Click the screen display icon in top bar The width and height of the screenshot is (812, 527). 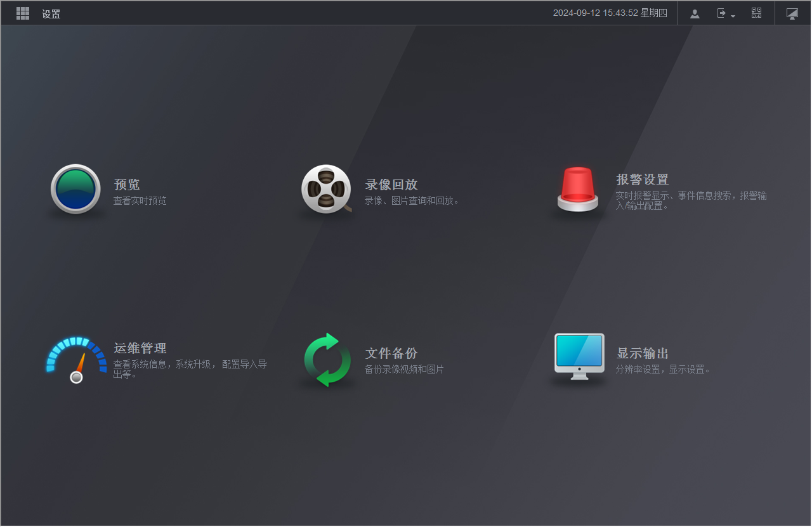792,13
